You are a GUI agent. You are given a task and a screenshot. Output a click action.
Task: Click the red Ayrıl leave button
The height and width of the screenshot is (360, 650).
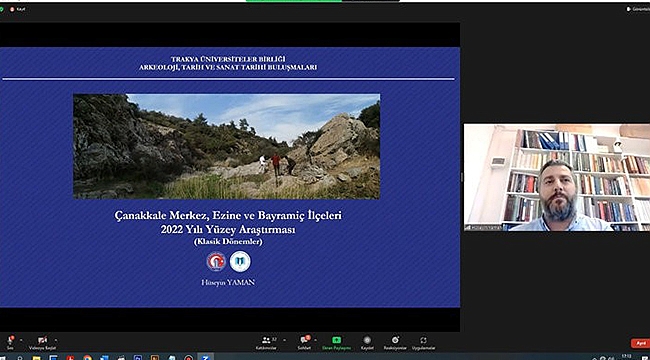click(x=640, y=343)
